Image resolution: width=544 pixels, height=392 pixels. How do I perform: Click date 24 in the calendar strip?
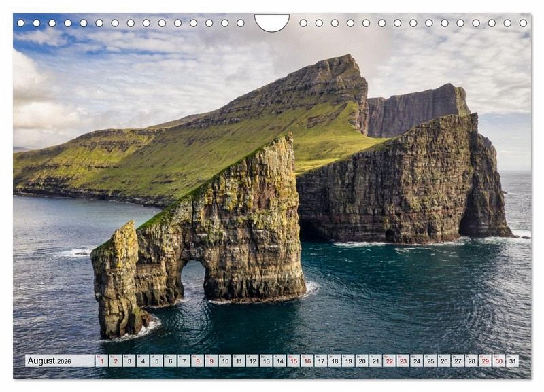(x=417, y=361)
